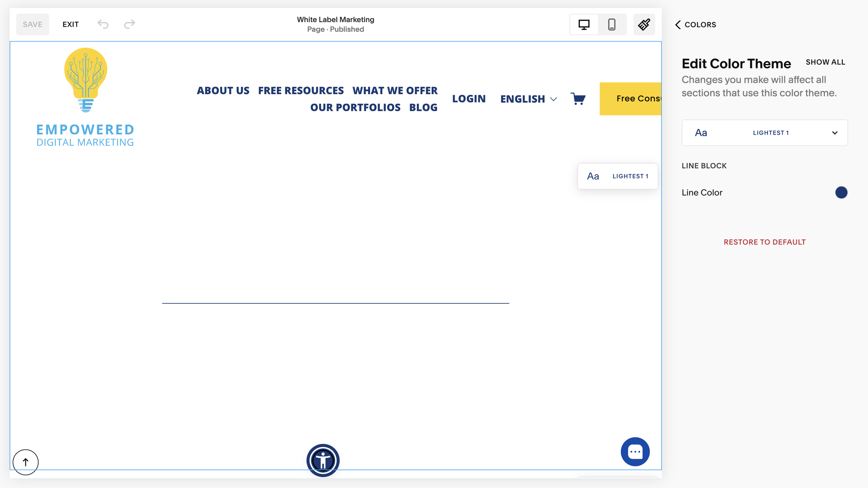
Task: Open the chat bubble widget
Action: 635,452
